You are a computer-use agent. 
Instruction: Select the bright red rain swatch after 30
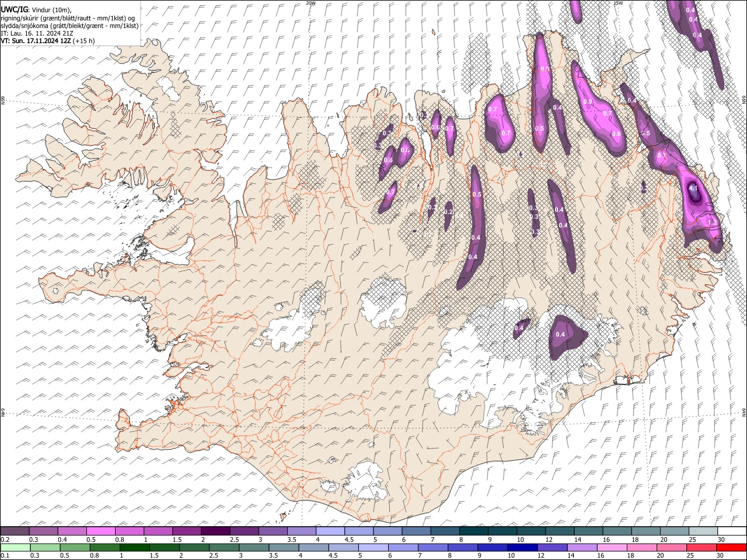(731, 547)
